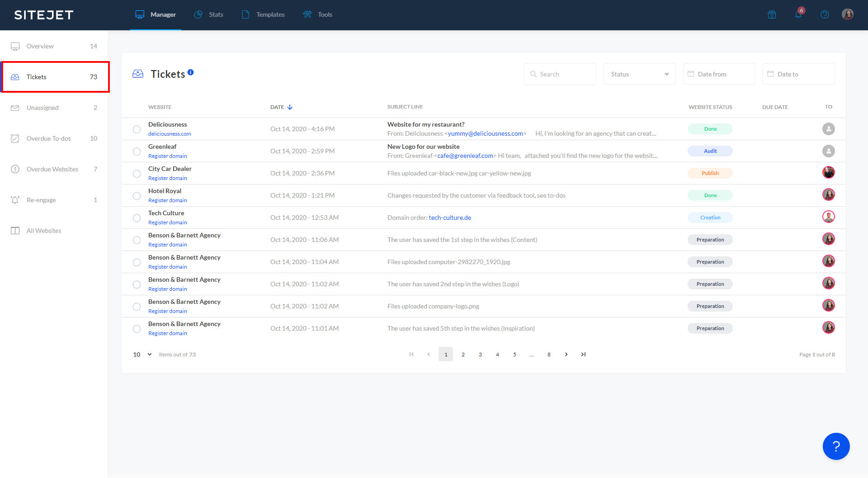
Task: Open the Stats section in the top navigation
Action: click(x=209, y=14)
